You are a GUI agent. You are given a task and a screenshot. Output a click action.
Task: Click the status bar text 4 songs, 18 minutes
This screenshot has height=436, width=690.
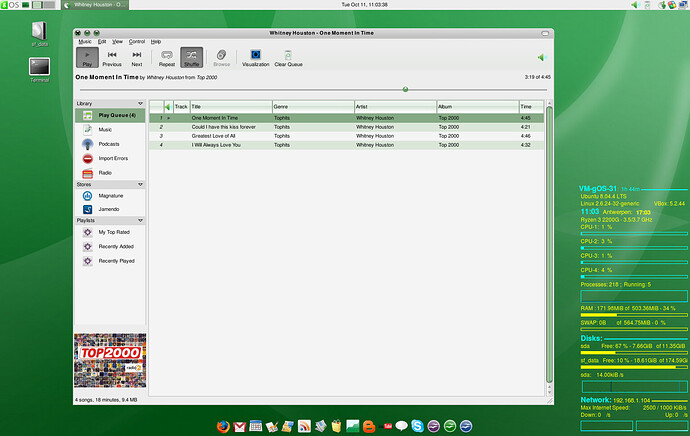pyautogui.click(x=106, y=400)
